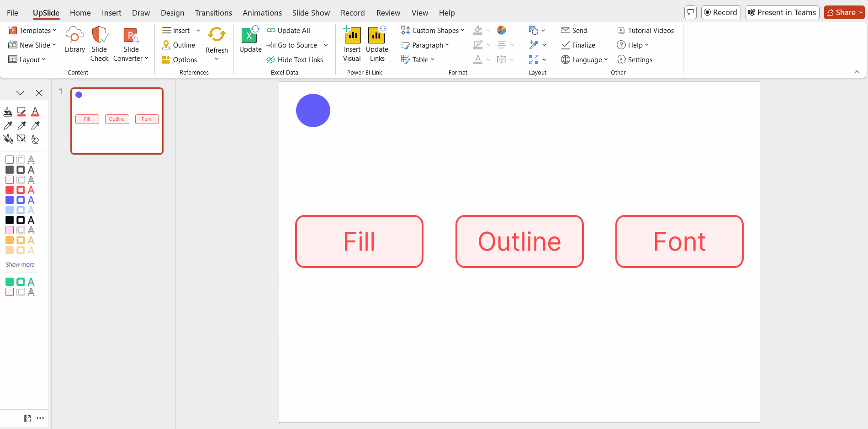Open the File menu
Image resolution: width=868 pixels, height=429 pixels.
[x=12, y=13]
